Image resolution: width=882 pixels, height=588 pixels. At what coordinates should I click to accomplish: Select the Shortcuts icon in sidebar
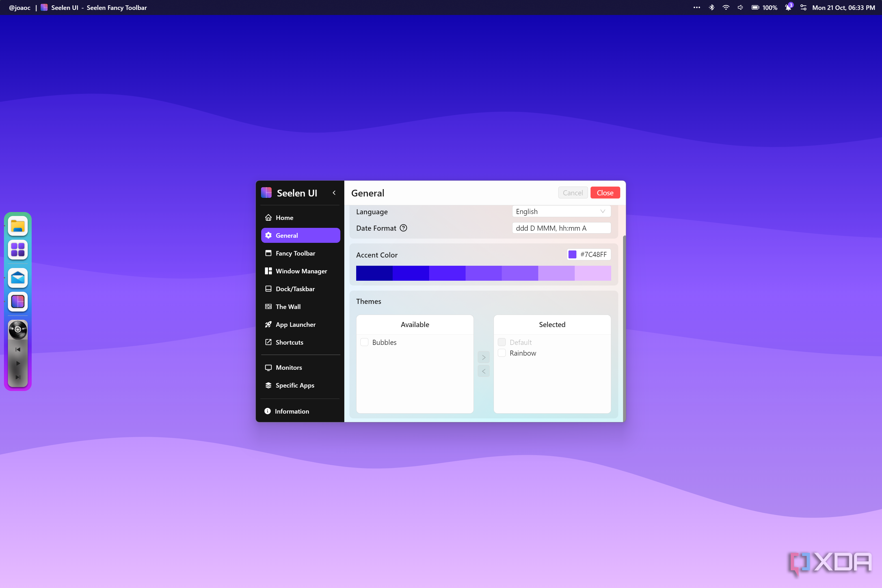click(268, 342)
